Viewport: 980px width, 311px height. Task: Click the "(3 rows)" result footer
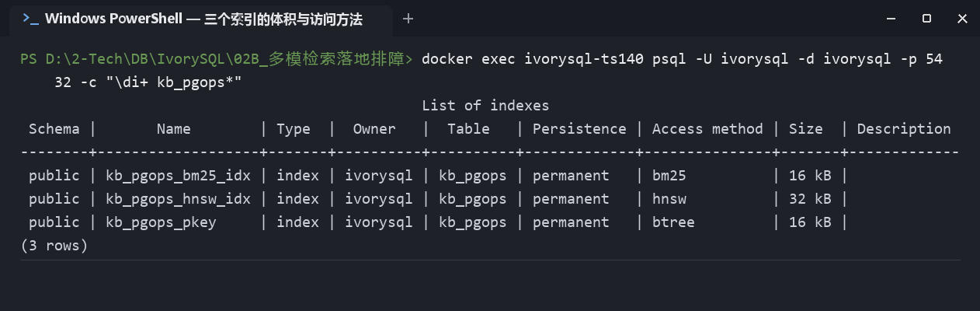click(54, 246)
